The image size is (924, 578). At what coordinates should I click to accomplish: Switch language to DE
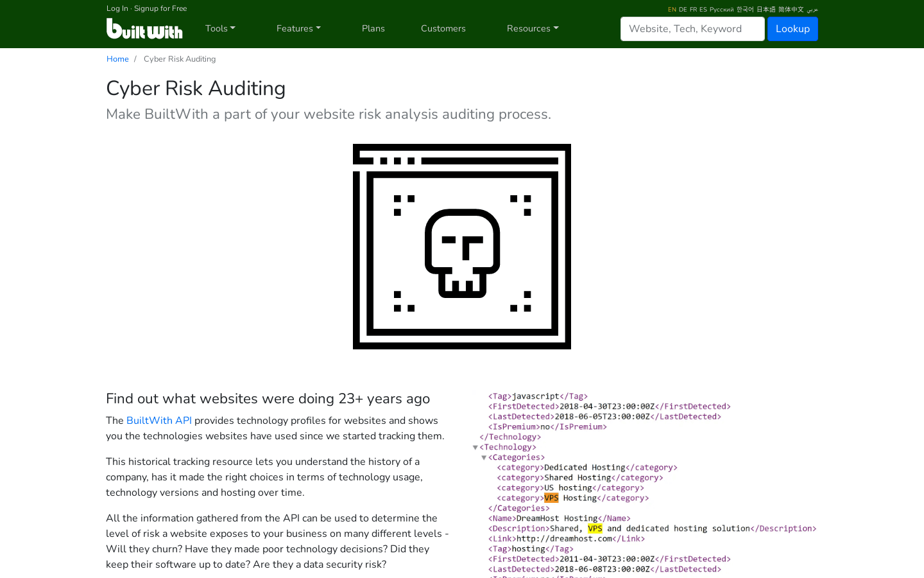683,10
